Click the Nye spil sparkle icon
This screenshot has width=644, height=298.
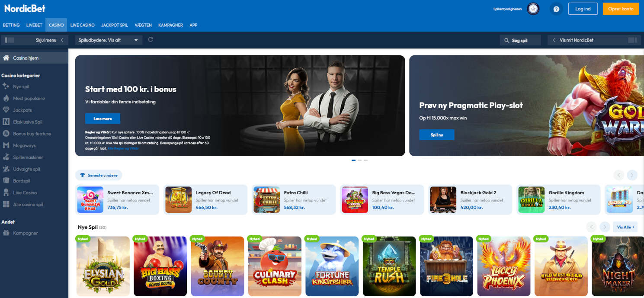click(x=6, y=87)
